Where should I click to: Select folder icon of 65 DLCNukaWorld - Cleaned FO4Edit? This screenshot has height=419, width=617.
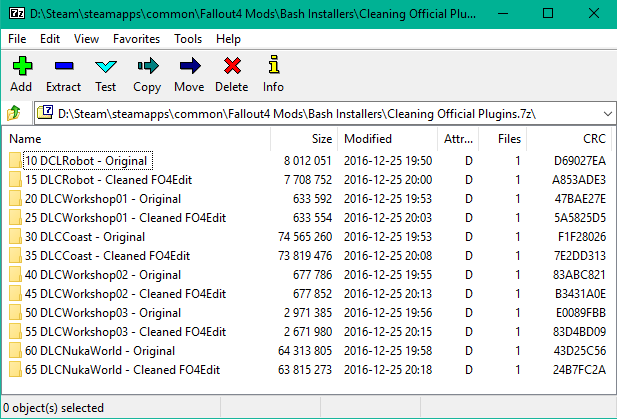15,370
